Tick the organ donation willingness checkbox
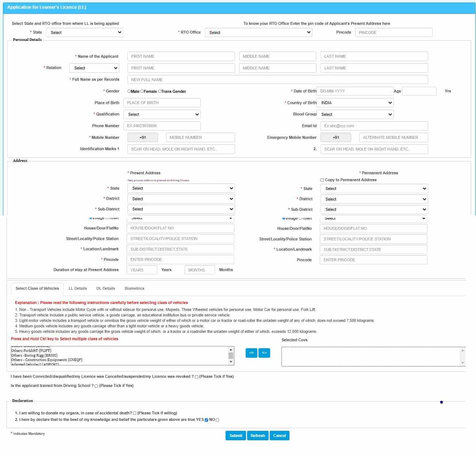Viewport: 476px width, 456px height. pos(135,413)
